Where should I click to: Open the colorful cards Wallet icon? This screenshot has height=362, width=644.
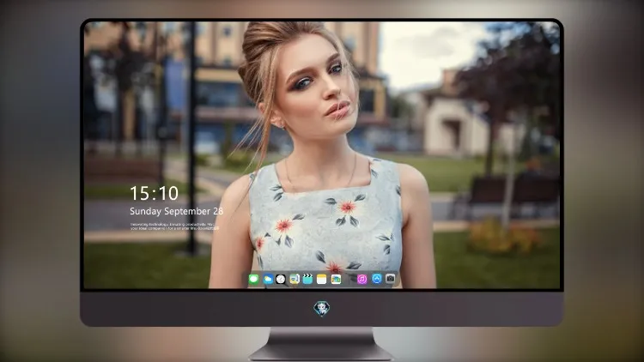point(336,280)
